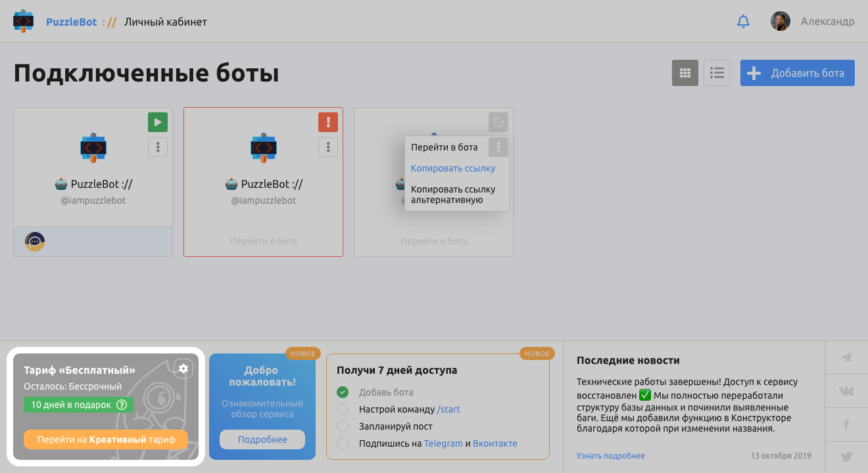Click the "Тариф «Бесплатный»" title
The height and width of the screenshot is (473, 868).
click(x=80, y=370)
